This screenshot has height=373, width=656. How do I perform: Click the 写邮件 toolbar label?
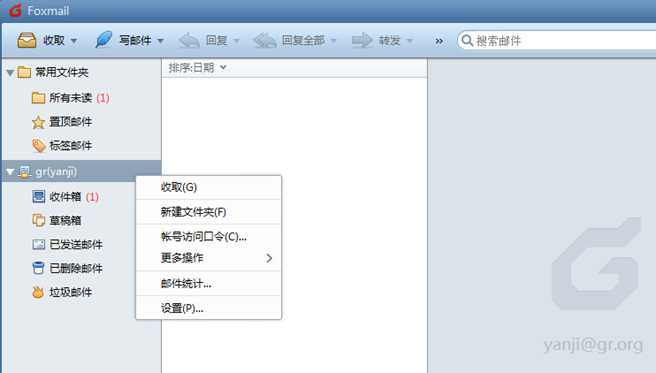[x=135, y=41]
